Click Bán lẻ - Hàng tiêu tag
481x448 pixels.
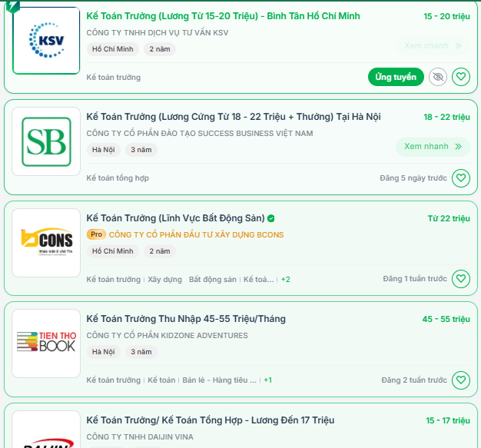219,380
